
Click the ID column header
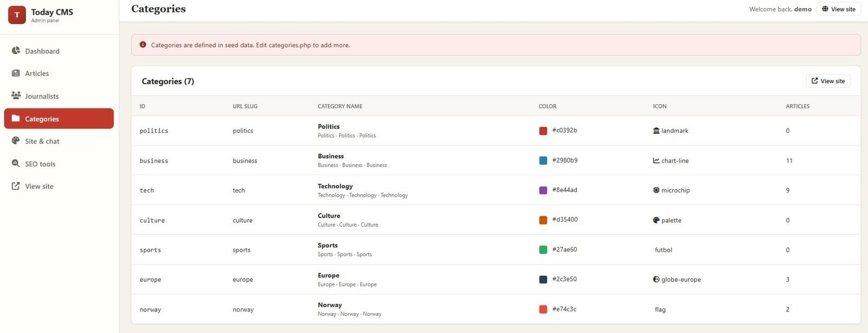(143, 106)
